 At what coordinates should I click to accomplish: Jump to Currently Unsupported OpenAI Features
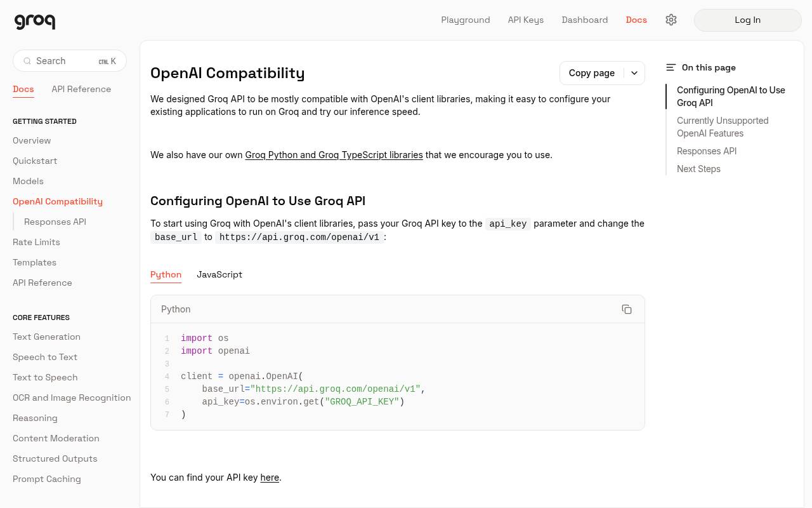click(723, 127)
